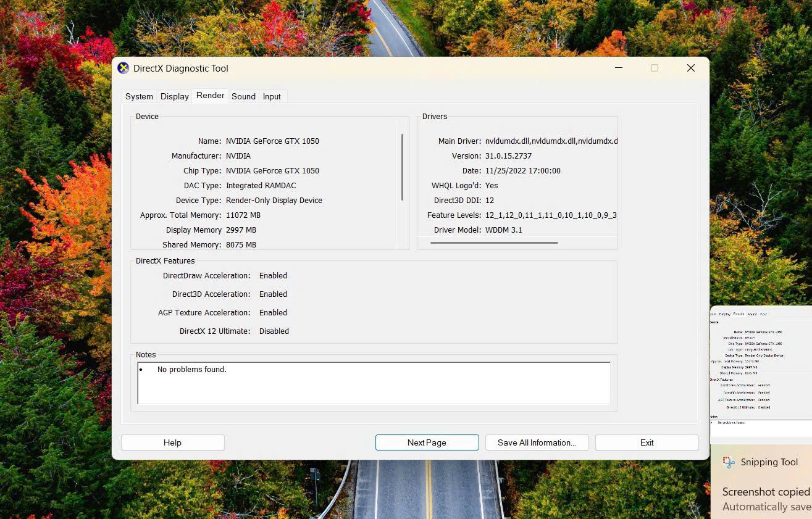
Task: Exit the diagnostic tool via Exit button
Action: (x=647, y=442)
